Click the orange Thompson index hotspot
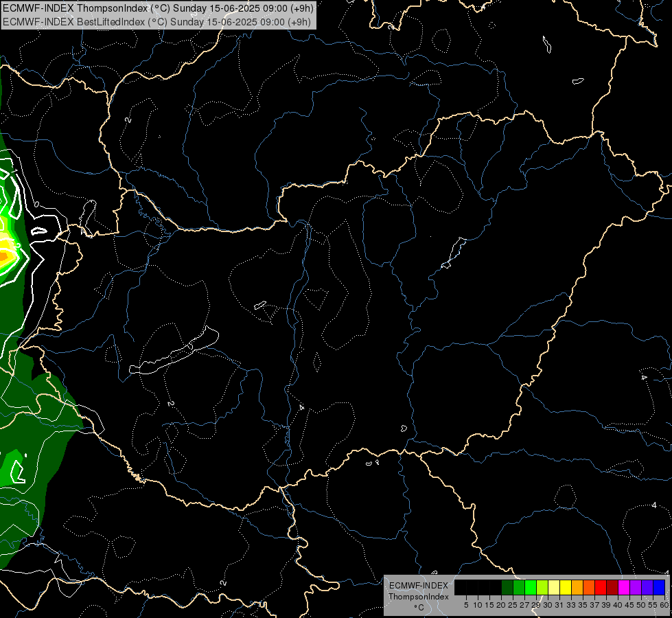Image resolution: width=672 pixels, height=618 pixels. tap(3, 256)
